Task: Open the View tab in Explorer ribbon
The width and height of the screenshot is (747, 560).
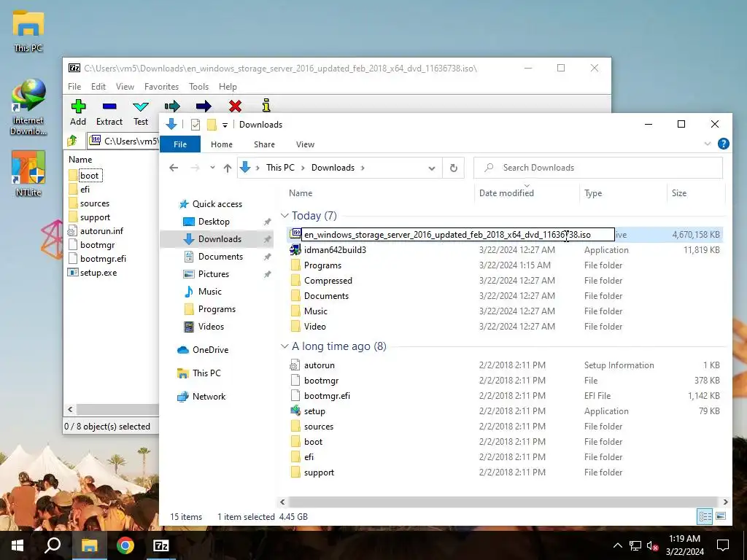Action: (305, 144)
